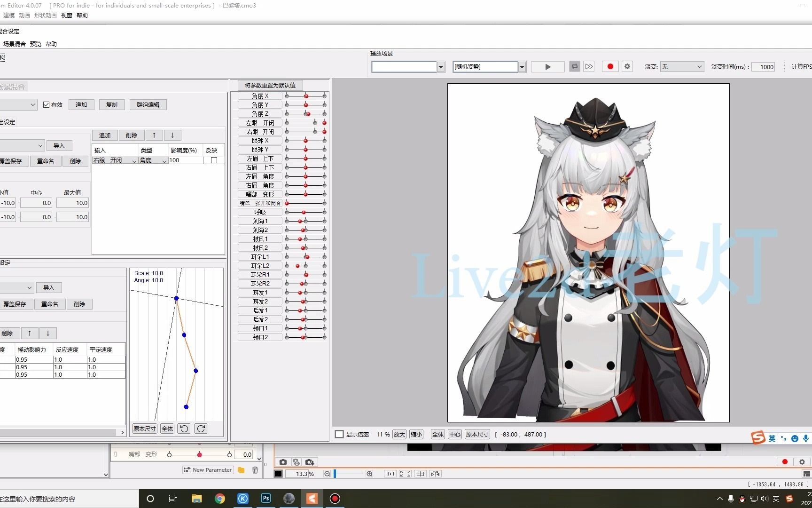The width and height of the screenshot is (812, 508).
Task: Click the Play scene button
Action: 547,66
